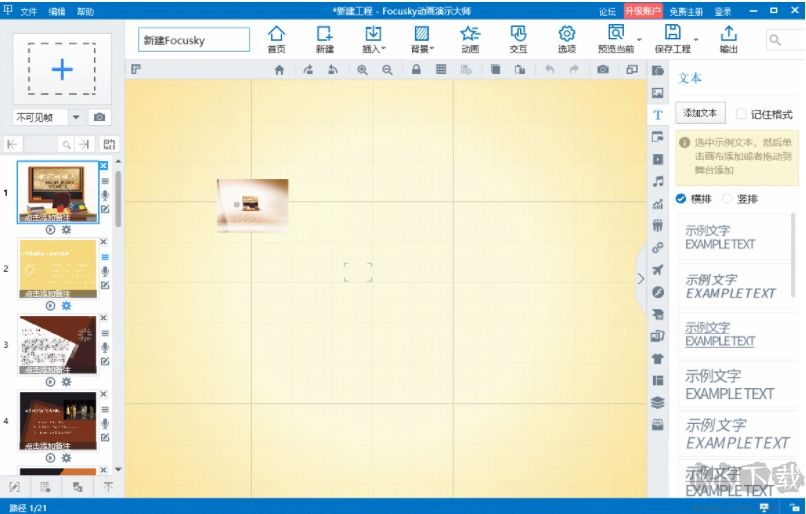Select slide 3 thumbnail
Viewport: 806px width, 514px height.
pyautogui.click(x=58, y=344)
